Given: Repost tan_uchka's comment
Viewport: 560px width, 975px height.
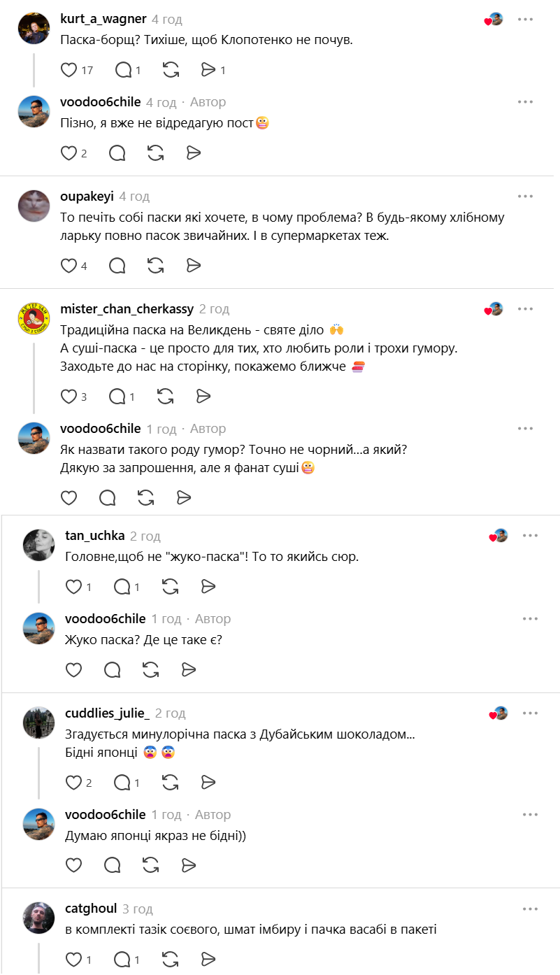Looking at the screenshot, I should click(170, 587).
